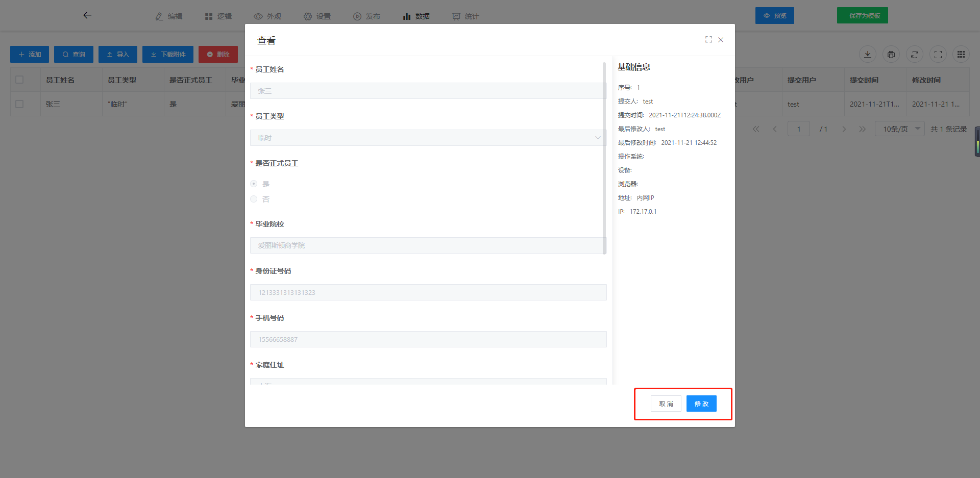The image size is (980, 478).
Task: Select the 否 radio option
Action: pos(254,199)
